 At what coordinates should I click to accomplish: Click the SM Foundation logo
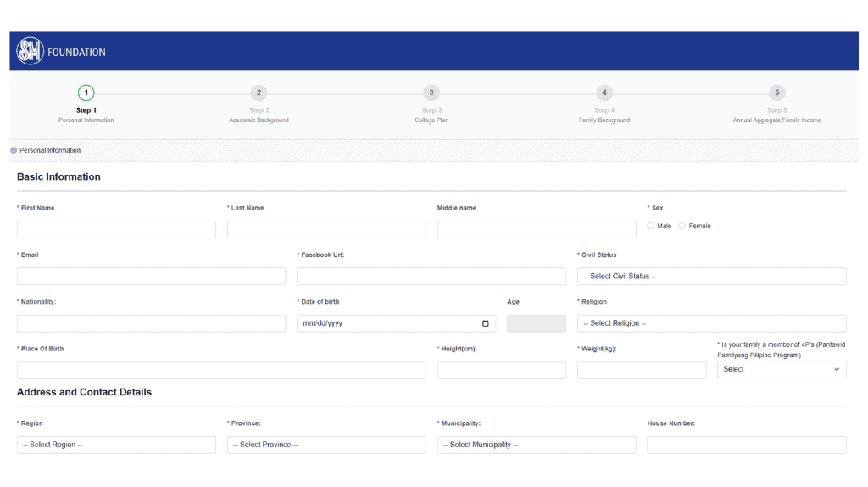point(31,52)
